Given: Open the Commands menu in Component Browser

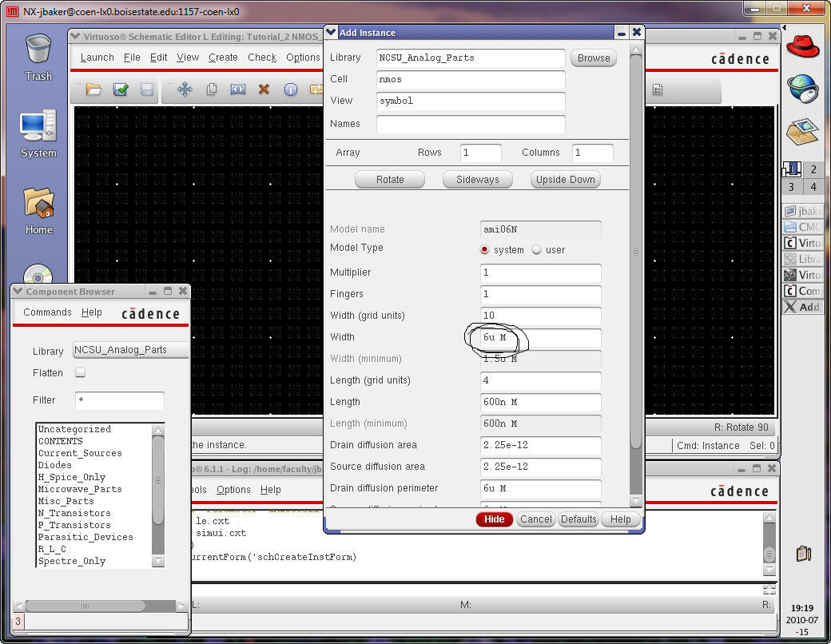Looking at the screenshot, I should coord(47,312).
